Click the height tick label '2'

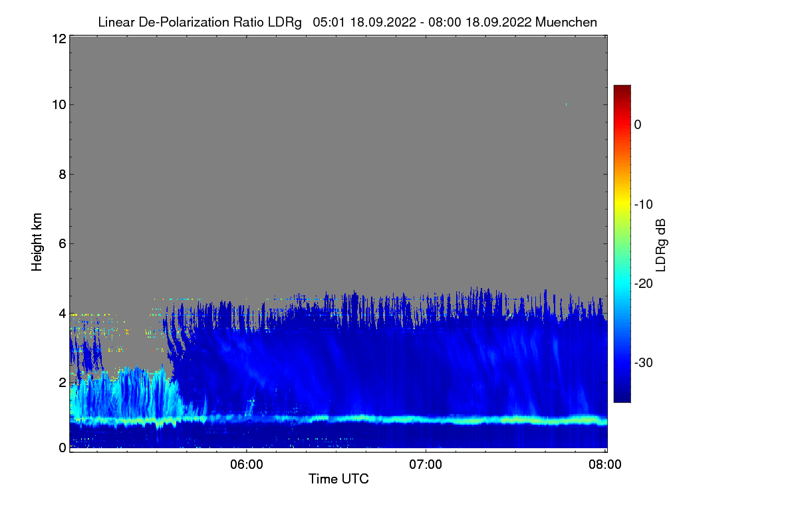click(62, 382)
